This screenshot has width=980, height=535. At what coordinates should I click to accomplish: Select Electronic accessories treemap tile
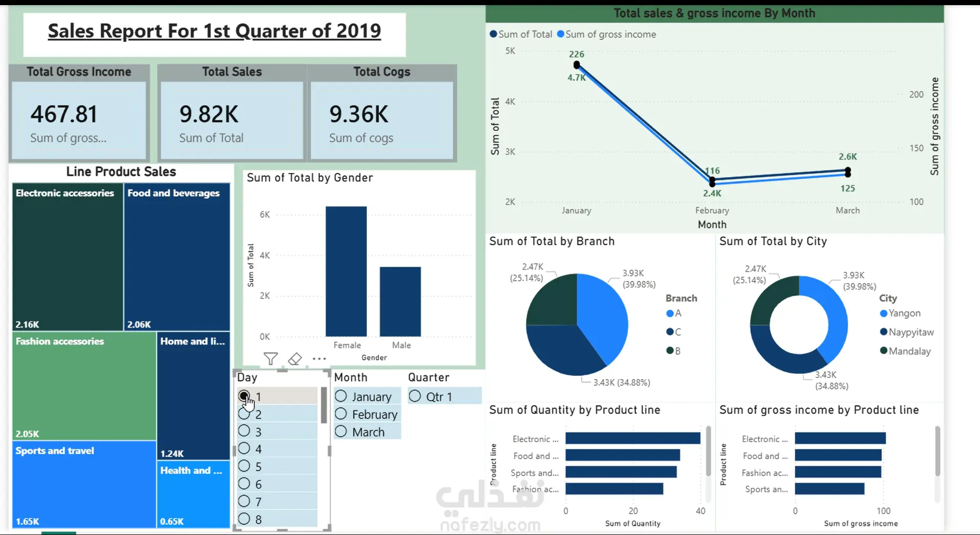(x=67, y=257)
